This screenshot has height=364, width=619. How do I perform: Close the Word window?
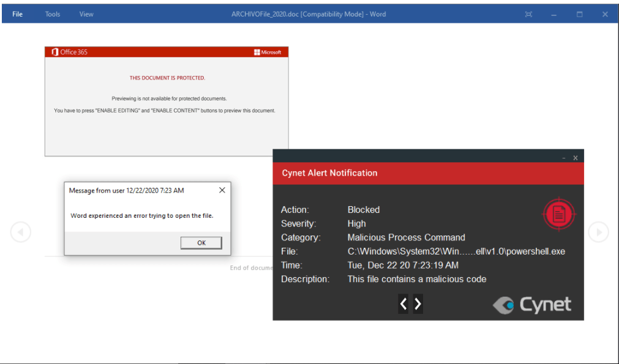tap(605, 14)
